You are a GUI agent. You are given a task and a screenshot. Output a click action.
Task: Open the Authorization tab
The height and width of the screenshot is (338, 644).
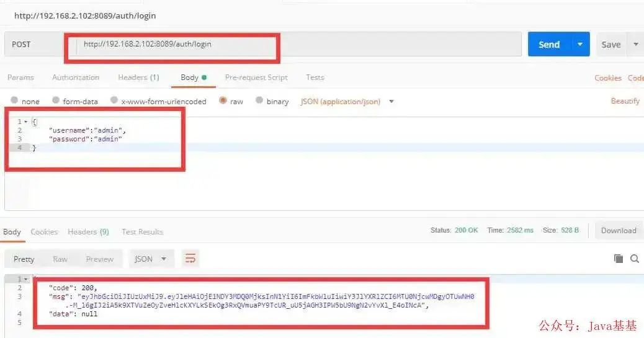[x=76, y=77]
